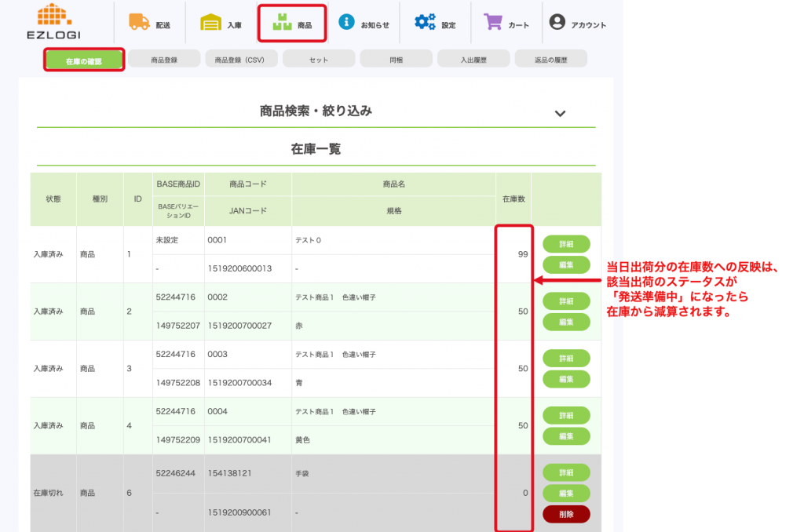Expand the 商品検索・絞り込み chevron

pyautogui.click(x=560, y=113)
